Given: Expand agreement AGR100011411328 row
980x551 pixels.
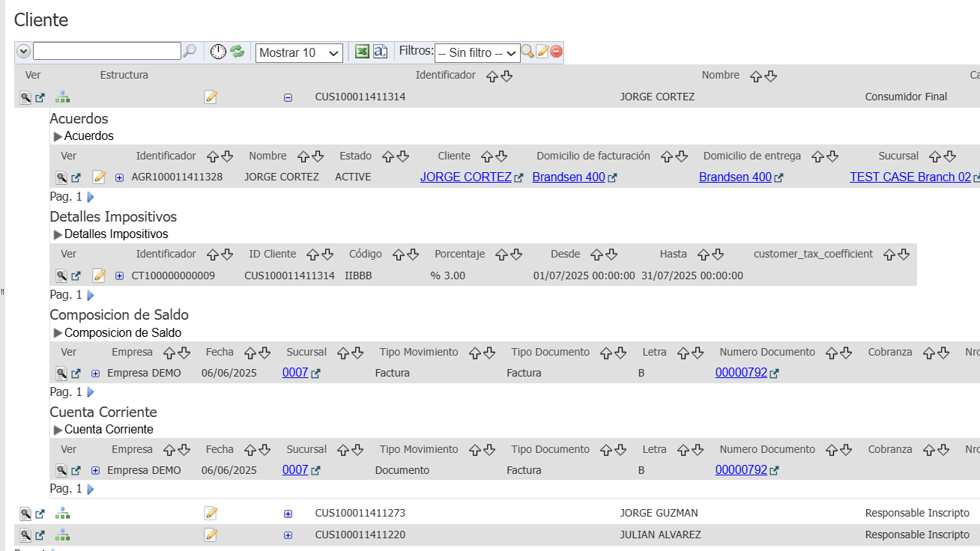Looking at the screenshot, I should pyautogui.click(x=119, y=177).
